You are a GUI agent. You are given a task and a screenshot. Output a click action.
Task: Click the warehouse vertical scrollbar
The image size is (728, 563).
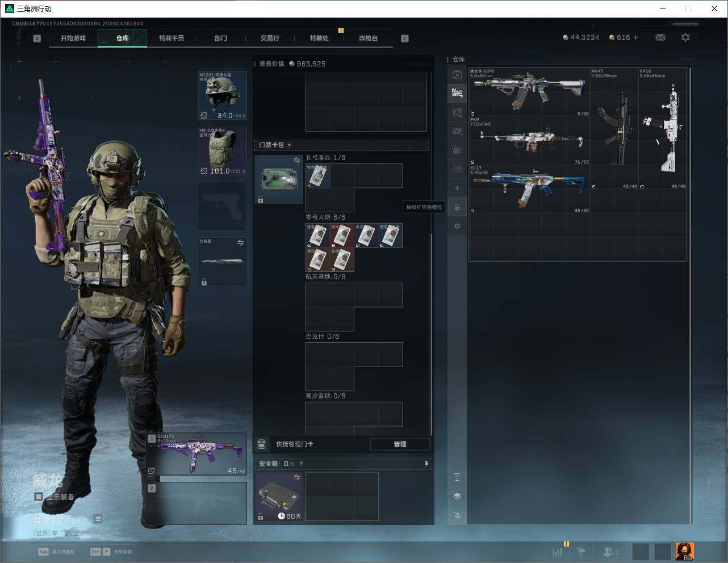coord(690,295)
